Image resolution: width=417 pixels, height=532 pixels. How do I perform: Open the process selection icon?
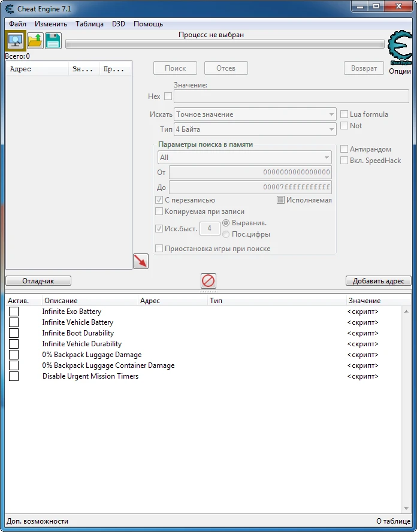pyautogui.click(x=16, y=41)
